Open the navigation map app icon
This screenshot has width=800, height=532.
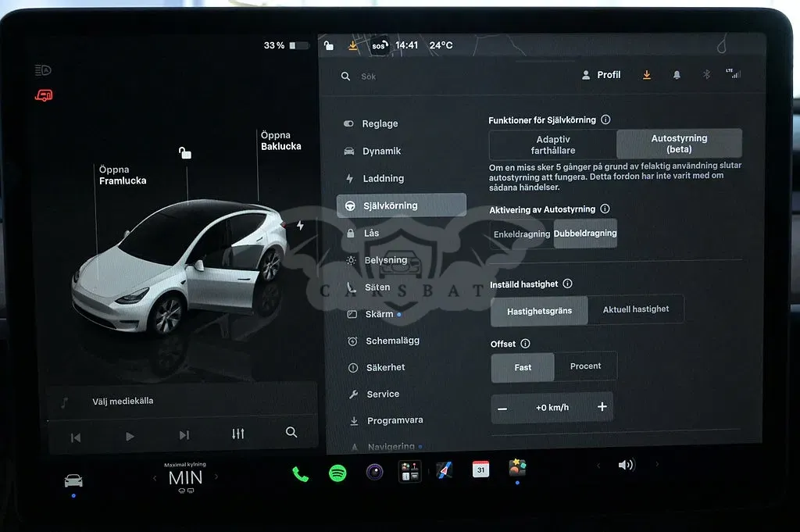(x=445, y=470)
